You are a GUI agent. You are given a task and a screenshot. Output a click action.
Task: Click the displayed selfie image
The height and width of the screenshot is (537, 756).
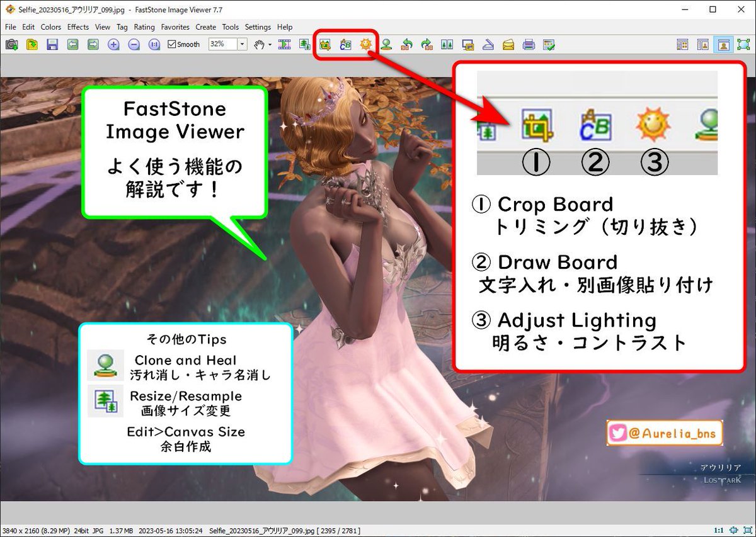click(378, 288)
